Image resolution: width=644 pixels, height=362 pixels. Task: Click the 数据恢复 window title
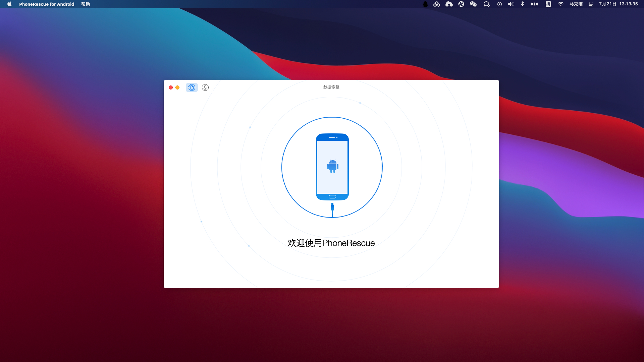coord(331,87)
